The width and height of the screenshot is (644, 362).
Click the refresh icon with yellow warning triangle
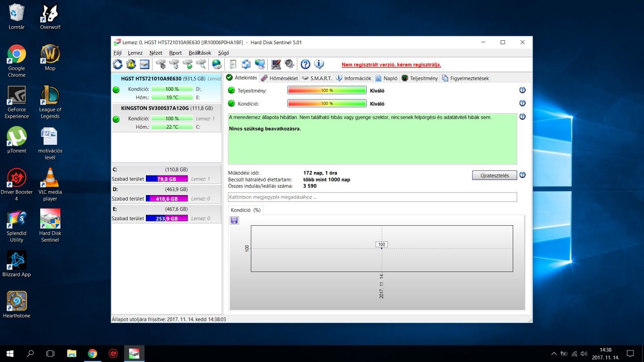131,64
